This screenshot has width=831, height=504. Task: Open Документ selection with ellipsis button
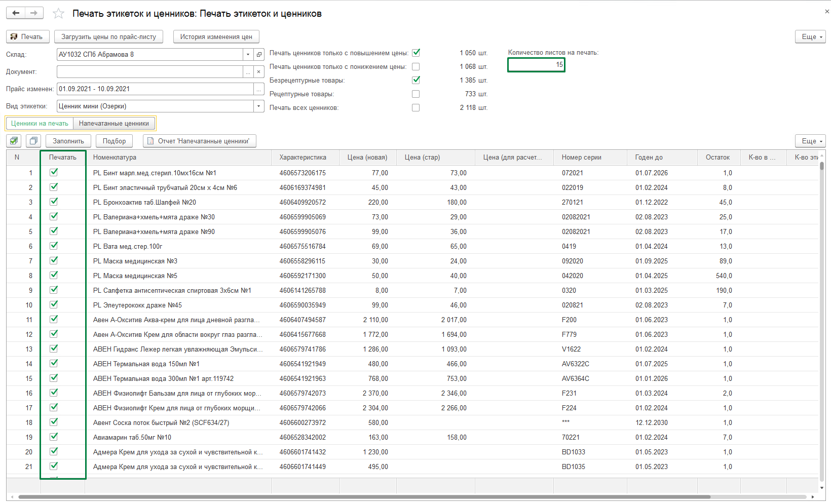click(248, 72)
